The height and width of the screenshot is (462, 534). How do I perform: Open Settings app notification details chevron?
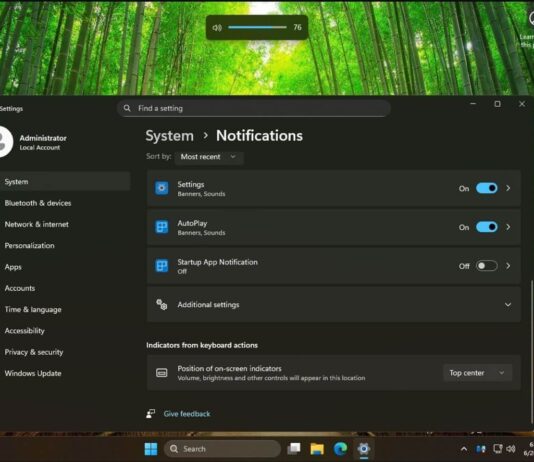coord(508,188)
